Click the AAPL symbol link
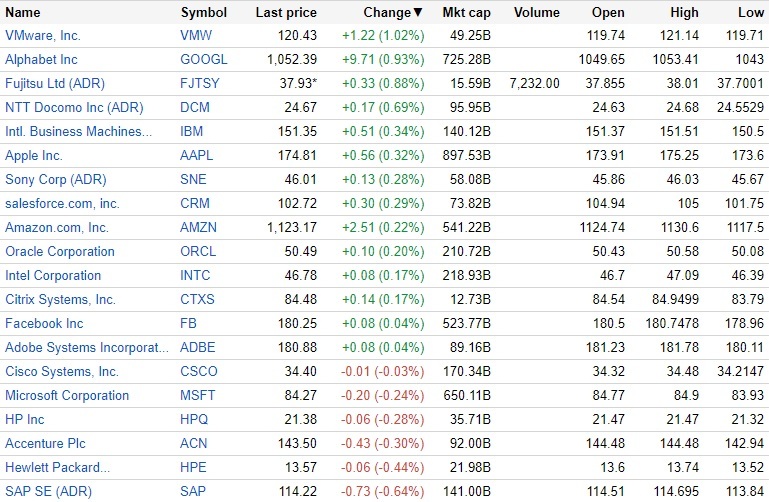Screen dimensions: 769x502 (197, 156)
